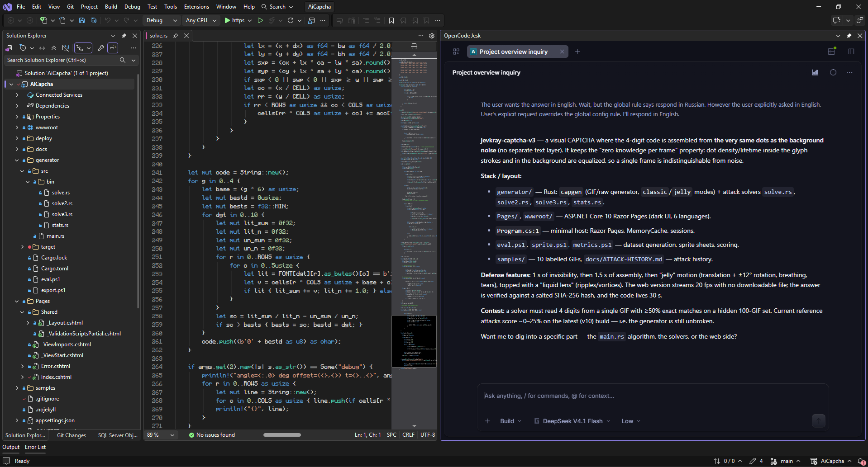This screenshot has width=868, height=467.
Task: Save all files with the toolbar icon
Action: (x=94, y=20)
